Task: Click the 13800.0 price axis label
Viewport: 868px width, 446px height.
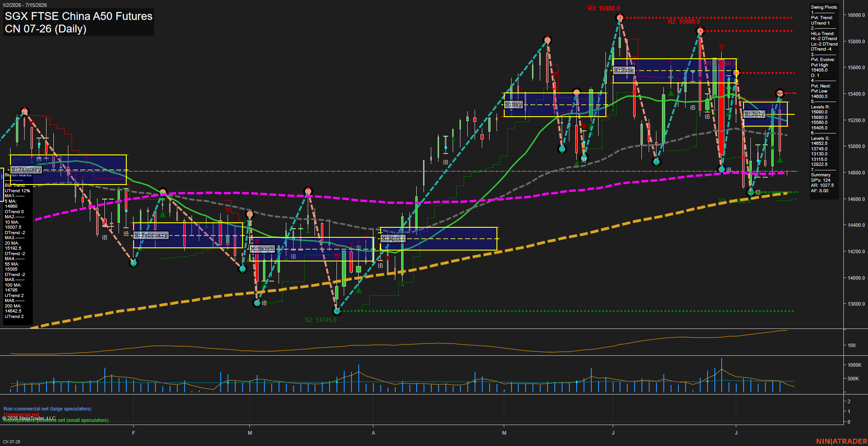Action: 856,304
